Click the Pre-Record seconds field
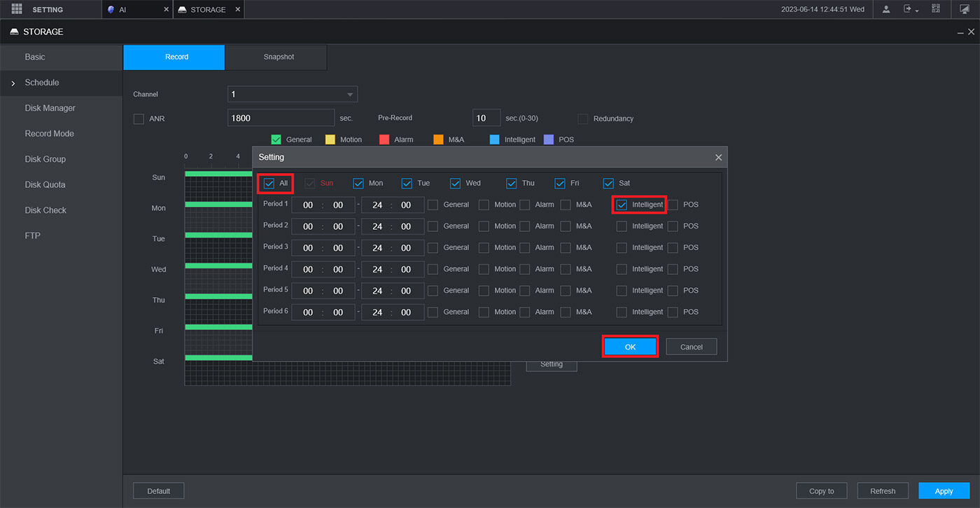 point(486,118)
